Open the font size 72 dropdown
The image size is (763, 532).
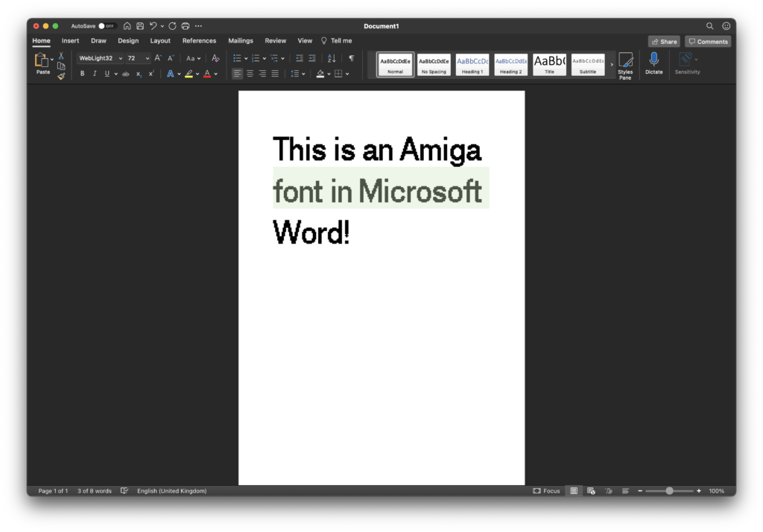[148, 58]
